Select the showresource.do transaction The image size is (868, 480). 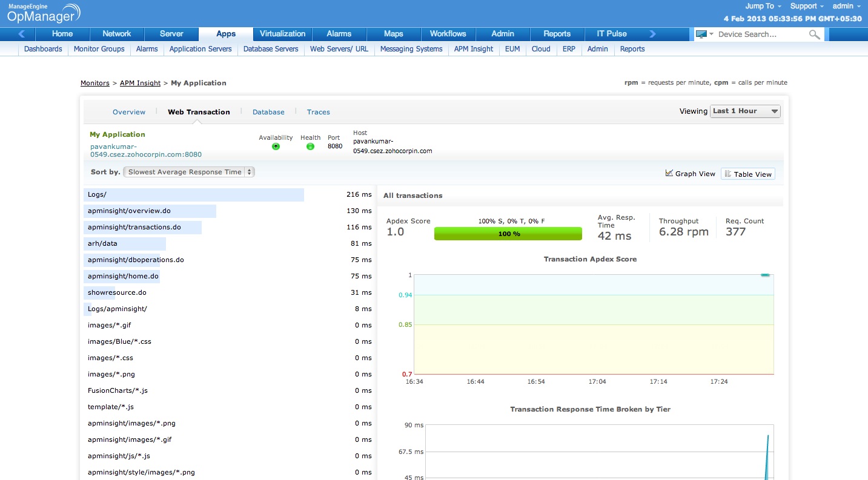(229, 292)
